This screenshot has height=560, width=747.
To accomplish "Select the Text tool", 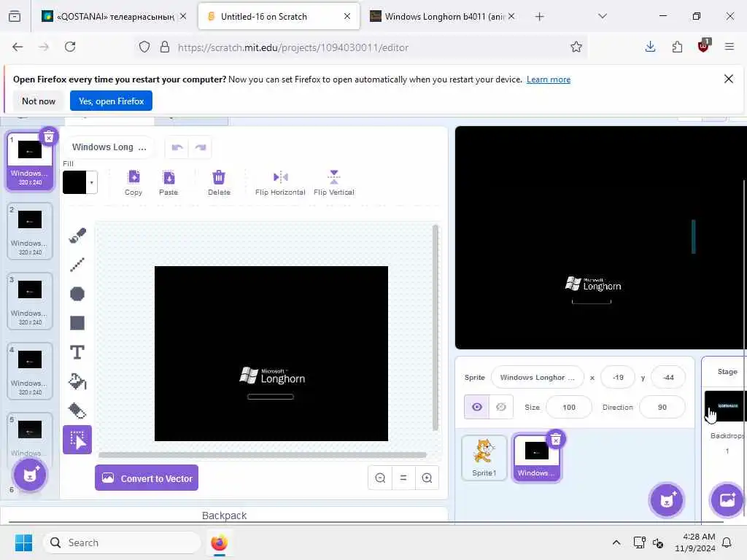I will 77,352.
